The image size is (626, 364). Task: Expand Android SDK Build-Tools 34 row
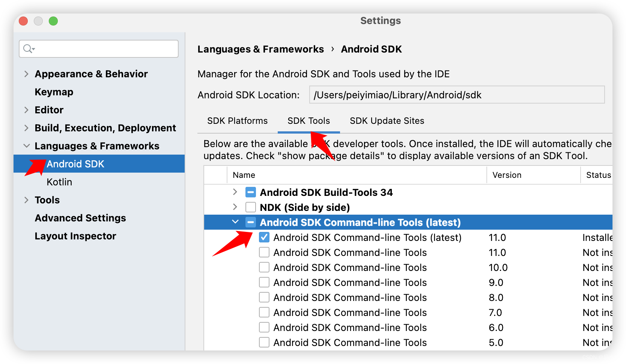pos(235,192)
